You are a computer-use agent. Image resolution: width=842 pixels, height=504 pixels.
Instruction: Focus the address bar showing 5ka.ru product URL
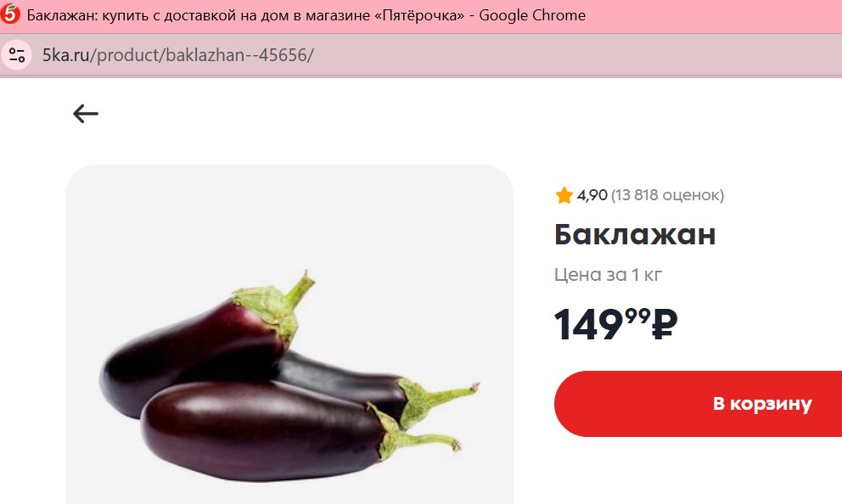click(x=429, y=55)
